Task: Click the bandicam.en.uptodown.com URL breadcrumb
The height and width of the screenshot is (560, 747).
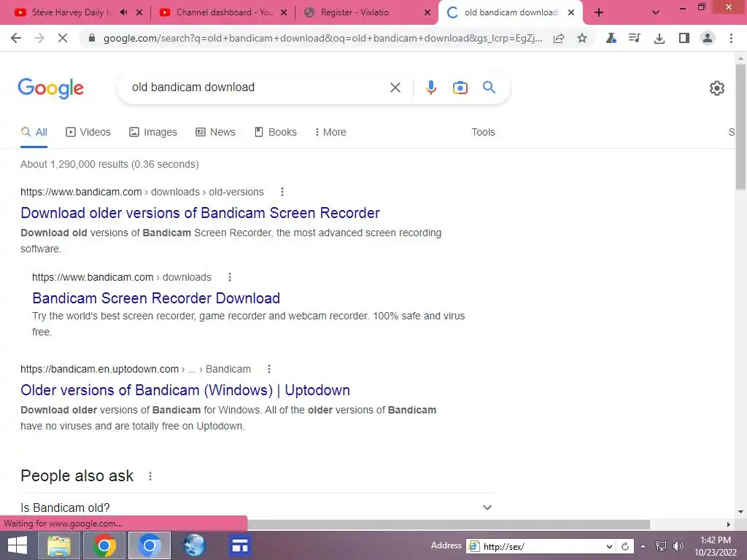Action: click(135, 369)
